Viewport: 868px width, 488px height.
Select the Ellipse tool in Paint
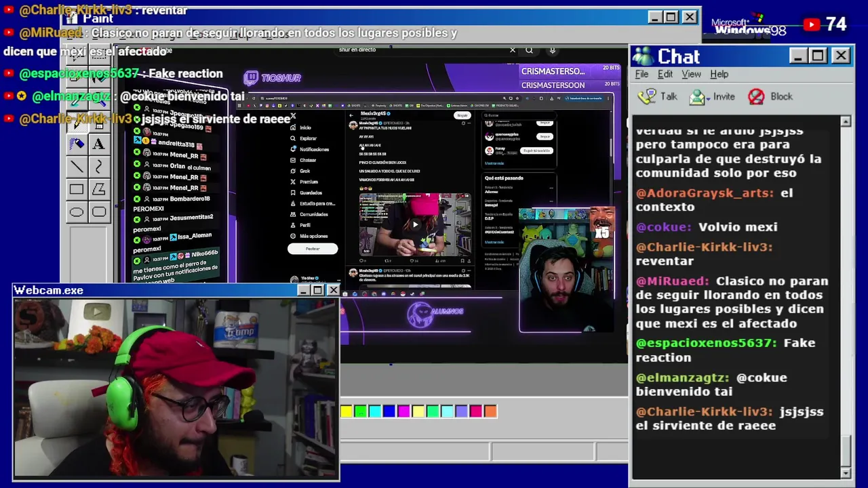[77, 212]
